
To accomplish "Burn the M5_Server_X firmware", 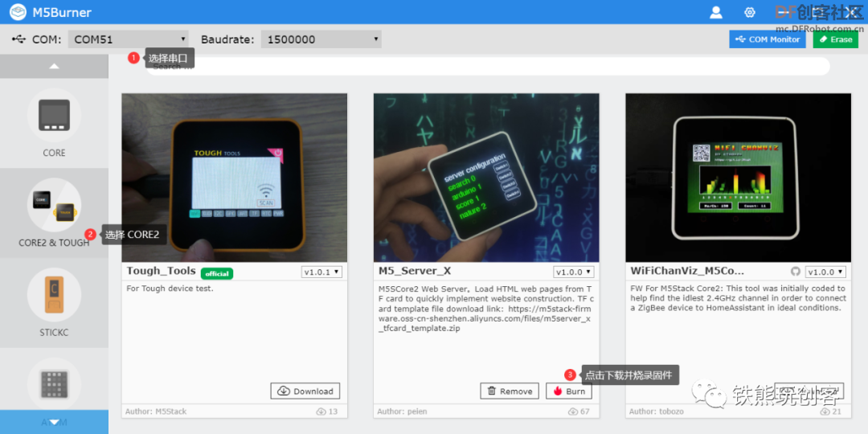I will coord(568,391).
